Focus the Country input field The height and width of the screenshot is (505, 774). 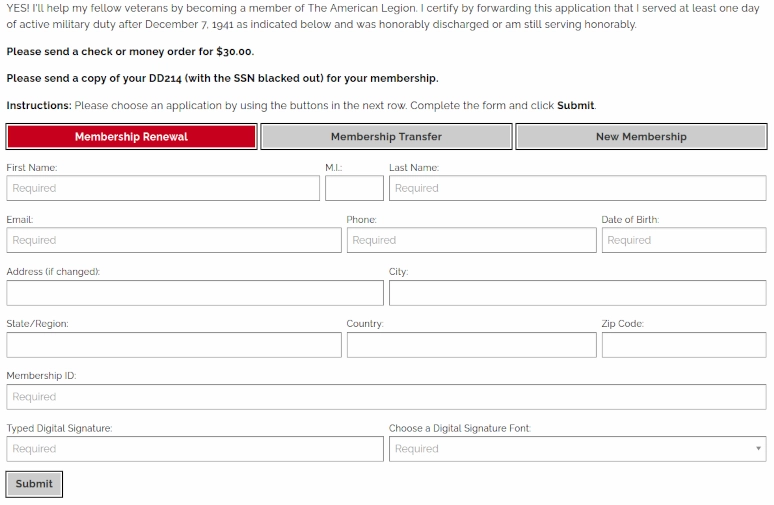coord(471,345)
